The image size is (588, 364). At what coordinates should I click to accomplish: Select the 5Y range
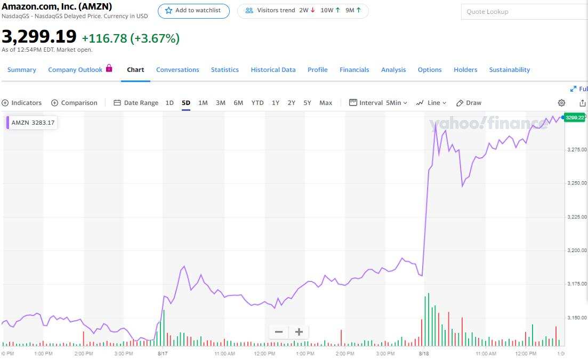307,103
